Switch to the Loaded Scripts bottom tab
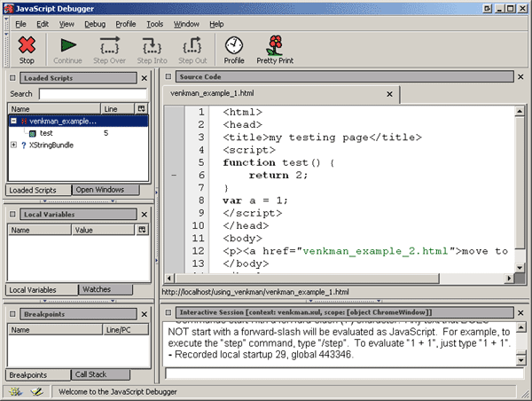Viewport: 532px width, 401px height. pyautogui.click(x=38, y=190)
